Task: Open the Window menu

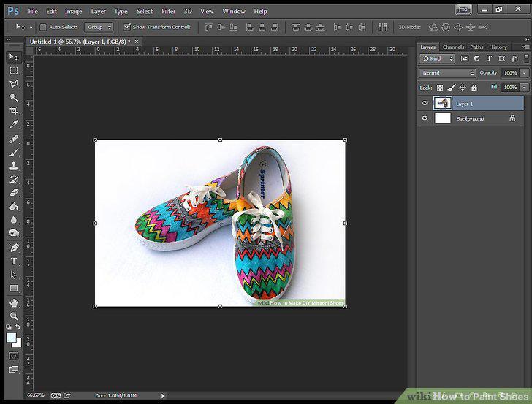Action: point(234,11)
